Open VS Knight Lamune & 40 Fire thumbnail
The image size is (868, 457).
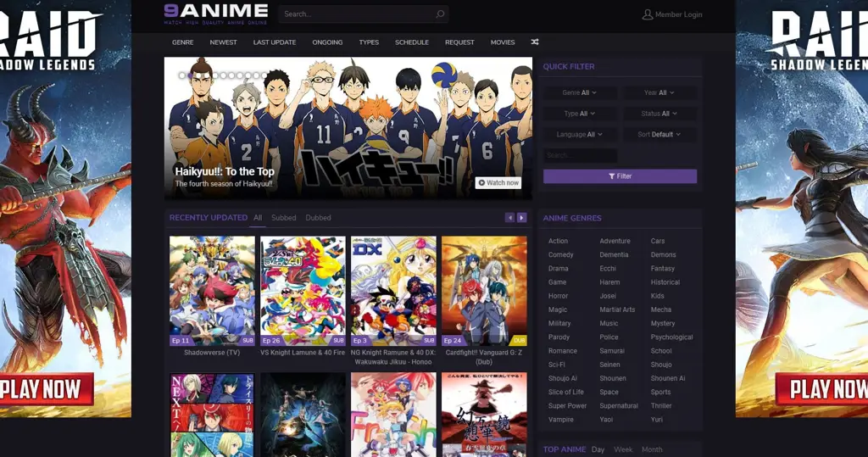[x=303, y=291]
